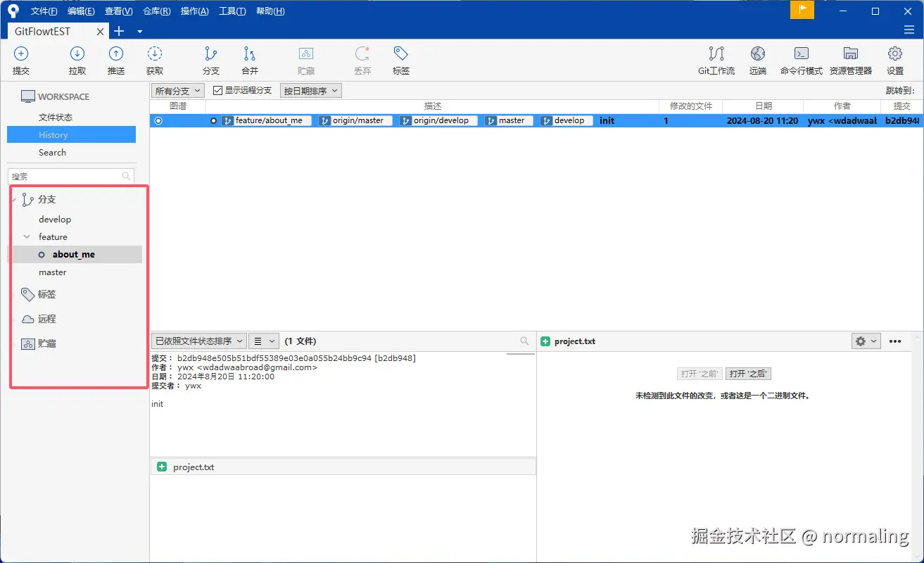Click the green plus icon beside project.txt in diff header
This screenshot has height=563, width=924.
[x=545, y=341]
